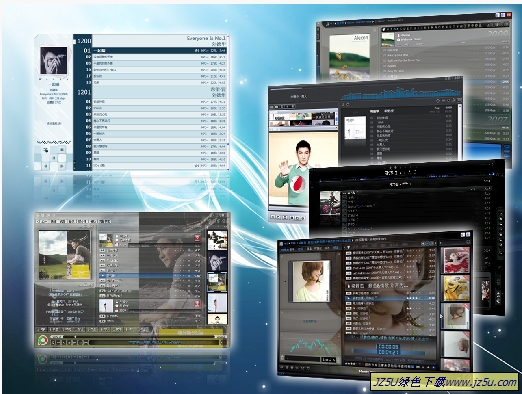This screenshot has width=522, height=394.
Task: Click the spectrum visualizer in the dark video skin
Action: [x=400, y=93]
